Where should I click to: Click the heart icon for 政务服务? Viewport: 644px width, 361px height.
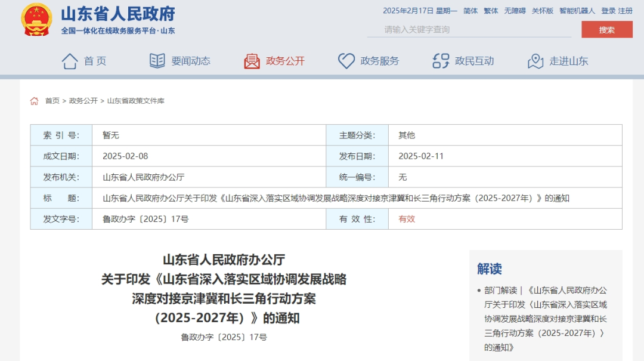(x=346, y=61)
